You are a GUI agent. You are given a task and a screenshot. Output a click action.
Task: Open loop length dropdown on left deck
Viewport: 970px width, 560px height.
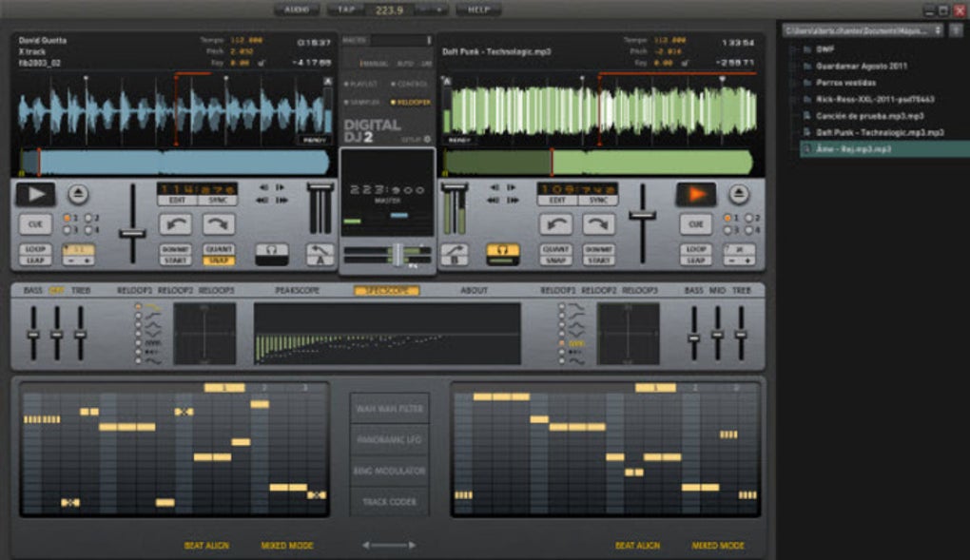tap(79, 249)
